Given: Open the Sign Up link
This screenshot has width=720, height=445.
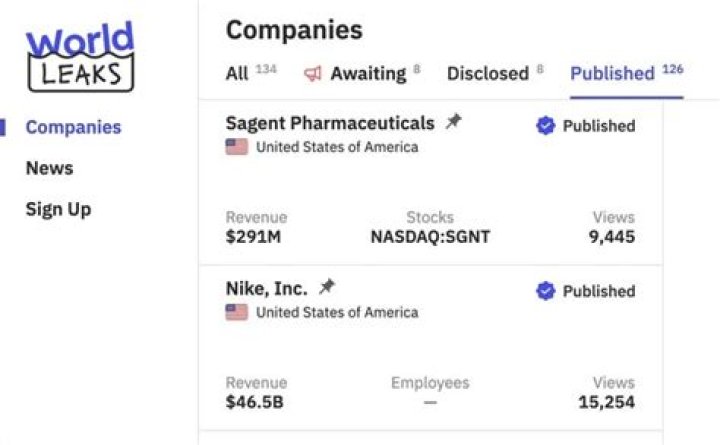Looking at the screenshot, I should click(x=58, y=209).
